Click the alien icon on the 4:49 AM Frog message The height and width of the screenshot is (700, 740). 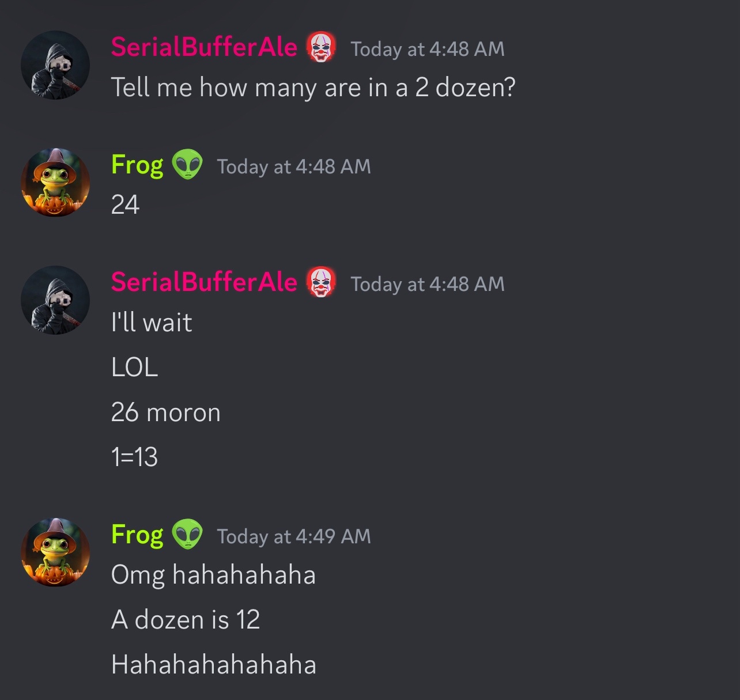(187, 535)
